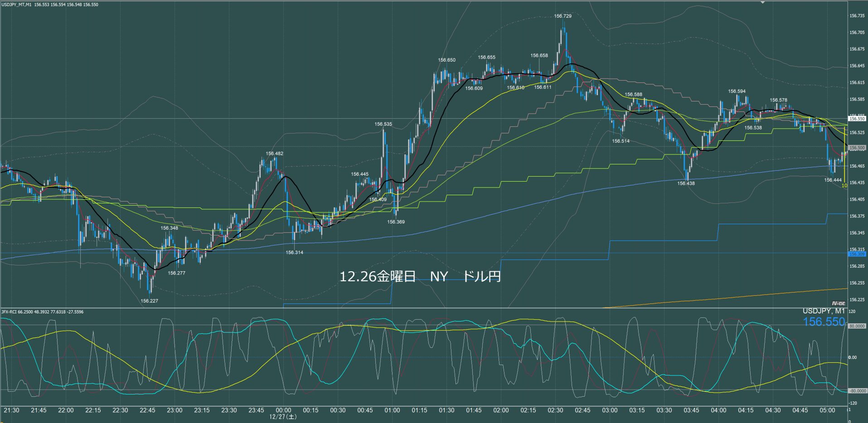This screenshot has height=423, width=868.
Task: Click the 156.438 swing low label
Action: [686, 183]
